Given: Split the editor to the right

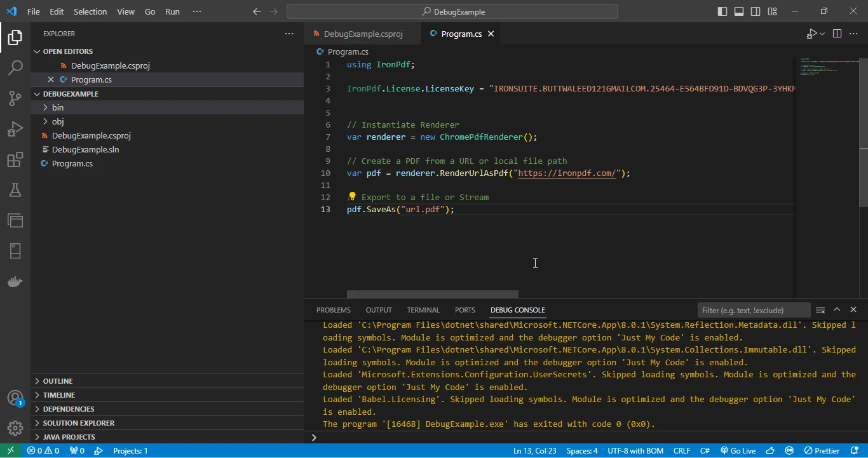Looking at the screenshot, I should [837, 34].
